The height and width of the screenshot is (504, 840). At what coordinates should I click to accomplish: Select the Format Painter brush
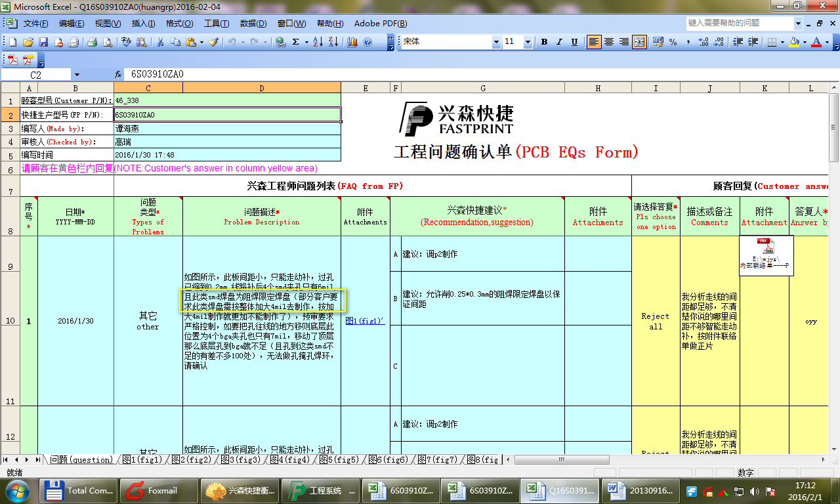pyautogui.click(x=213, y=42)
